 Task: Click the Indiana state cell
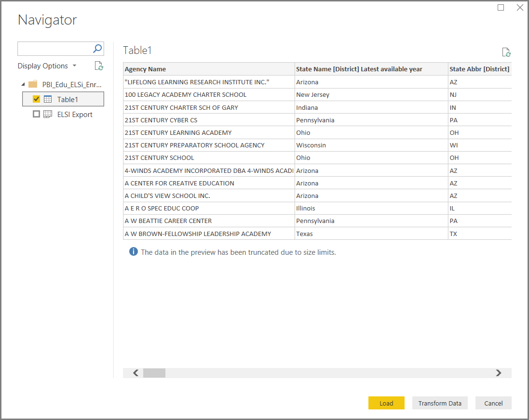371,107
